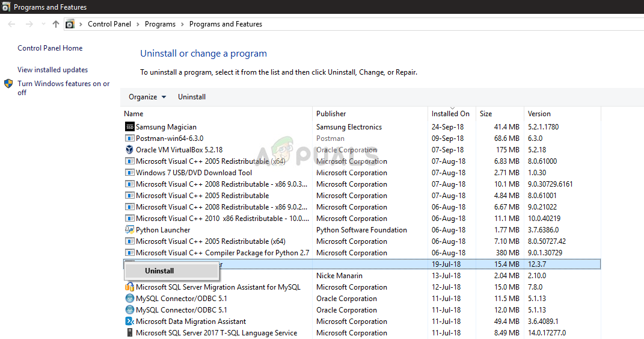Click the 24-Sep-18 install date cell
This screenshot has height=339, width=644.
click(x=448, y=127)
